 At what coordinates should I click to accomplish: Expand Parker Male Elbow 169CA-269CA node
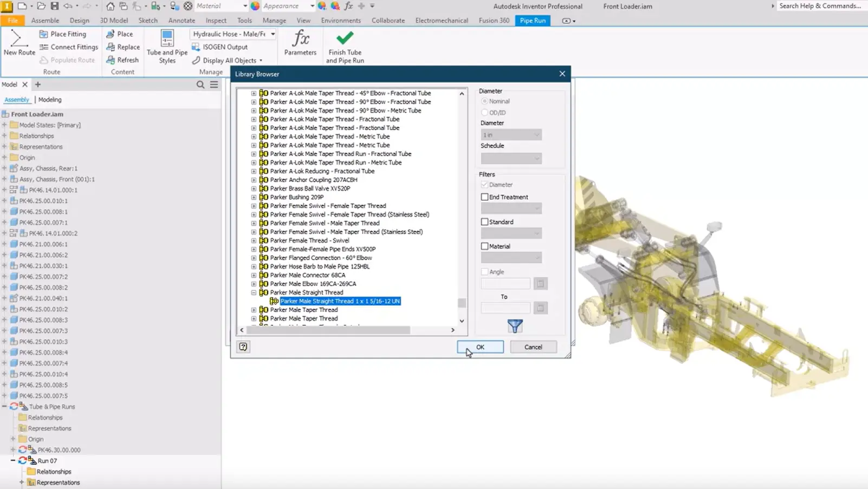[x=254, y=284]
